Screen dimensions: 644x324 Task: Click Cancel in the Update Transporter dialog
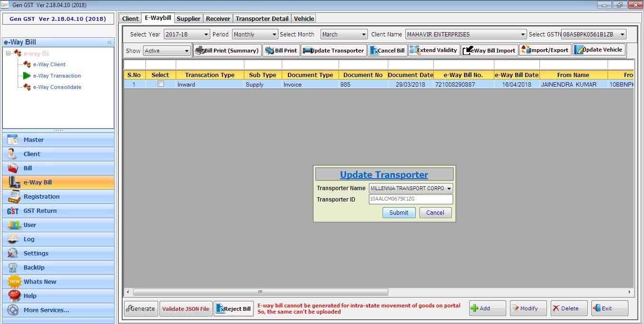[435, 213]
